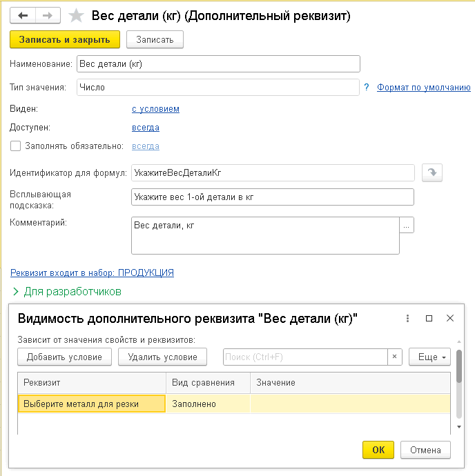Click into the 'Наименование' text field
The width and height of the screenshot is (475, 476).
tap(218, 64)
